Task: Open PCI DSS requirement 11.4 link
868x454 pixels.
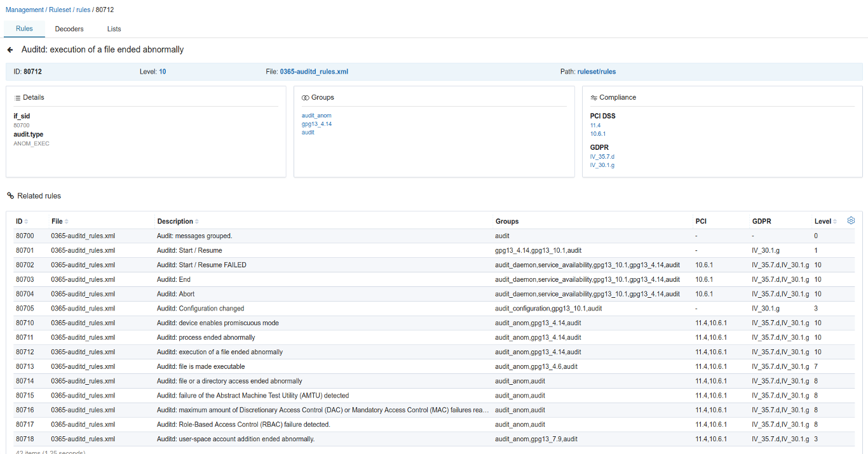Action: coord(595,126)
